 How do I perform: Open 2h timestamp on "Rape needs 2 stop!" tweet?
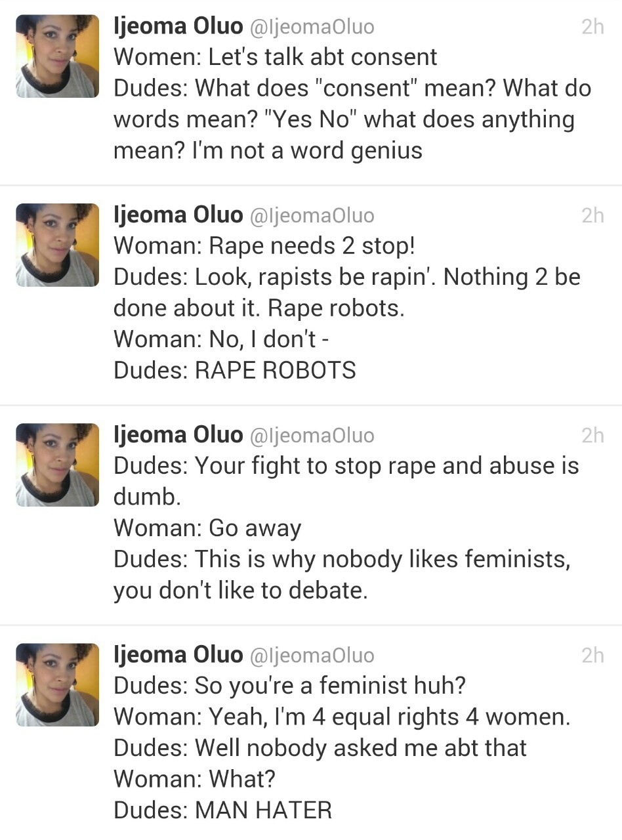592,215
